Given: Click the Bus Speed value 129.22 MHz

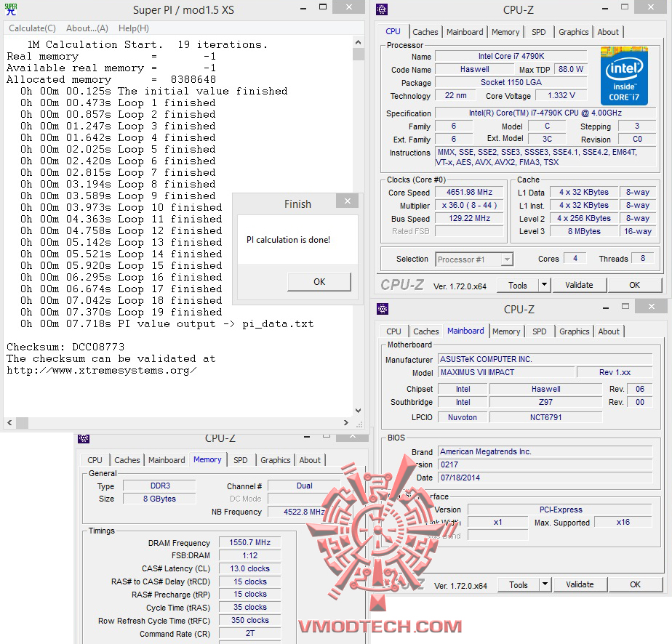Looking at the screenshot, I should tap(469, 218).
